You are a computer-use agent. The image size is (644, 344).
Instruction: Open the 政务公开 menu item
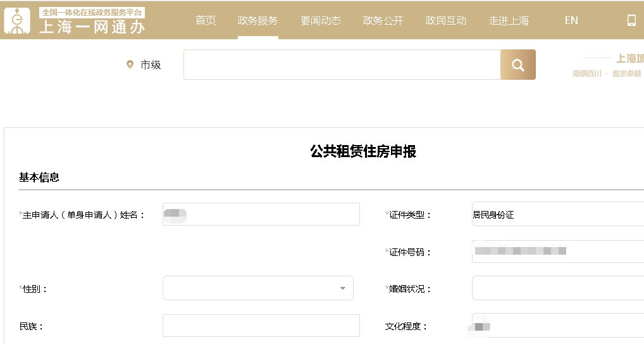[x=383, y=20]
